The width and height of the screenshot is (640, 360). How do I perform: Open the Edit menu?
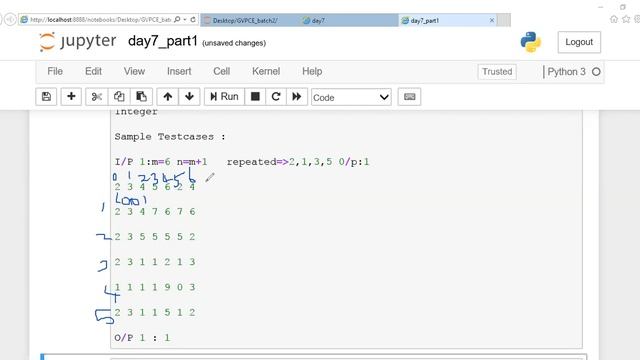[93, 71]
